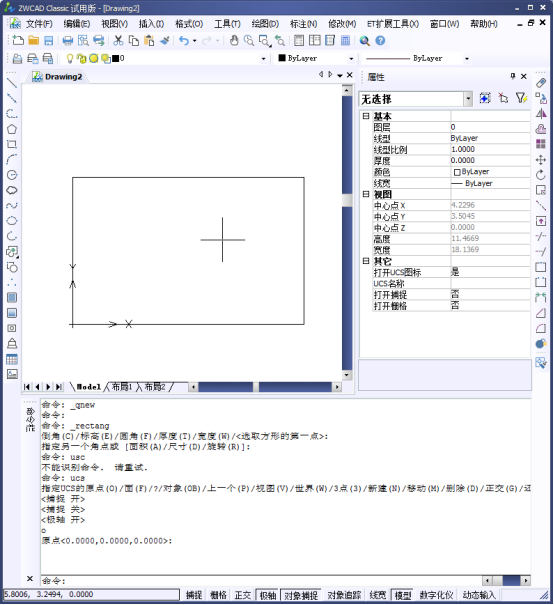Open the 文件(F) menu
Viewport: 554px width, 605px height.
(x=39, y=24)
